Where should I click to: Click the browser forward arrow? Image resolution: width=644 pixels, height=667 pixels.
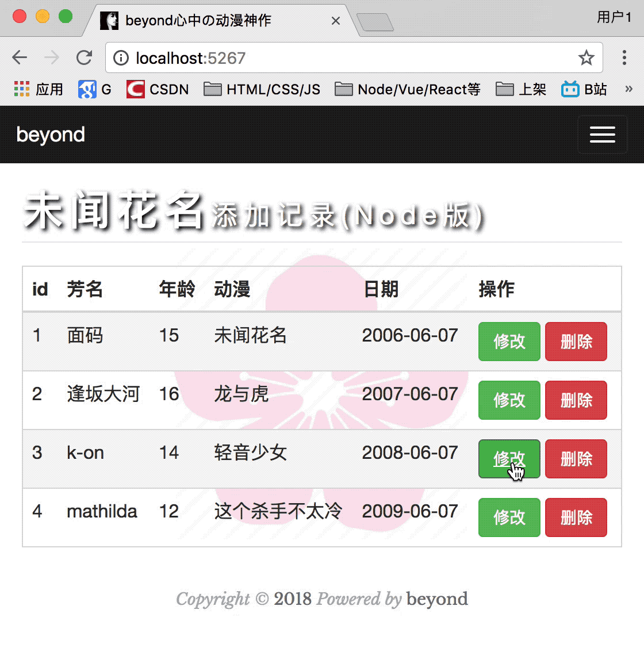(52, 57)
